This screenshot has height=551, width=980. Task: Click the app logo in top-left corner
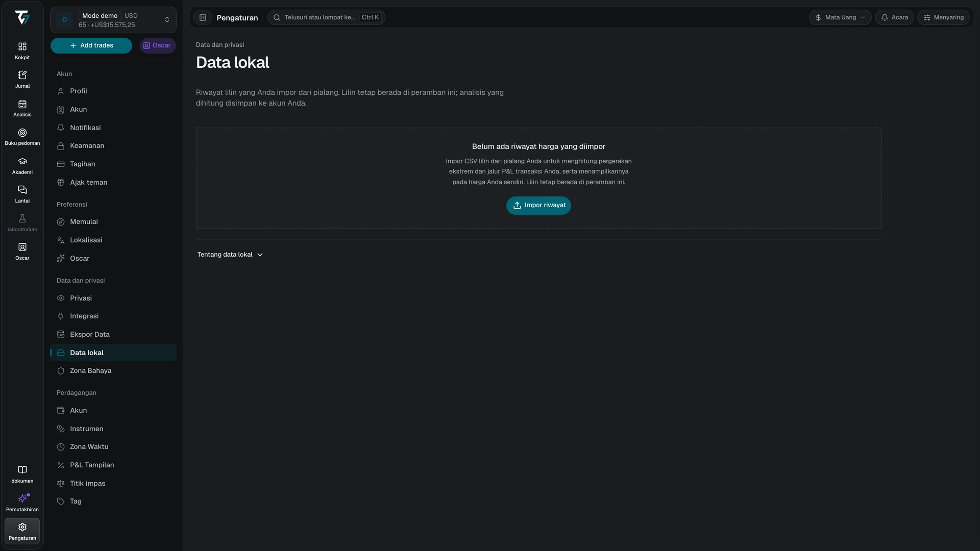(x=22, y=18)
